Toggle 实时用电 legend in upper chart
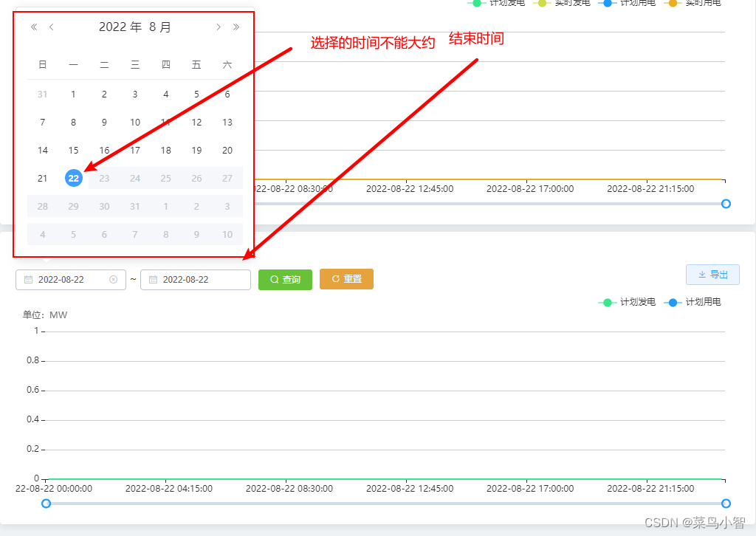The height and width of the screenshot is (536, 756). pyautogui.click(x=693, y=3)
